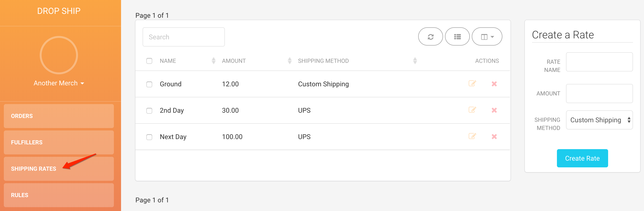Click UPS in the 2nd Day row

pyautogui.click(x=304, y=110)
